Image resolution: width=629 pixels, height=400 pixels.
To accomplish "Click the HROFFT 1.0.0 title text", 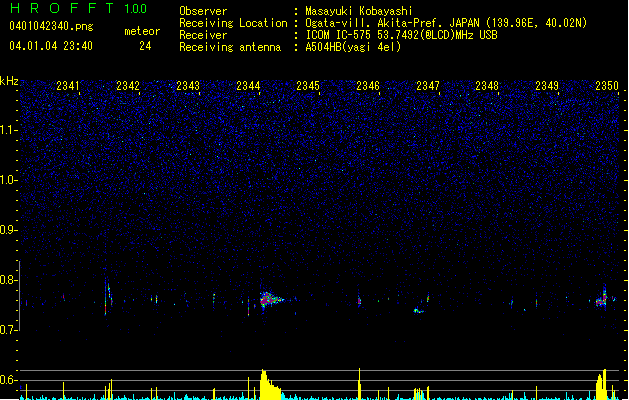I will pyautogui.click(x=78, y=8).
